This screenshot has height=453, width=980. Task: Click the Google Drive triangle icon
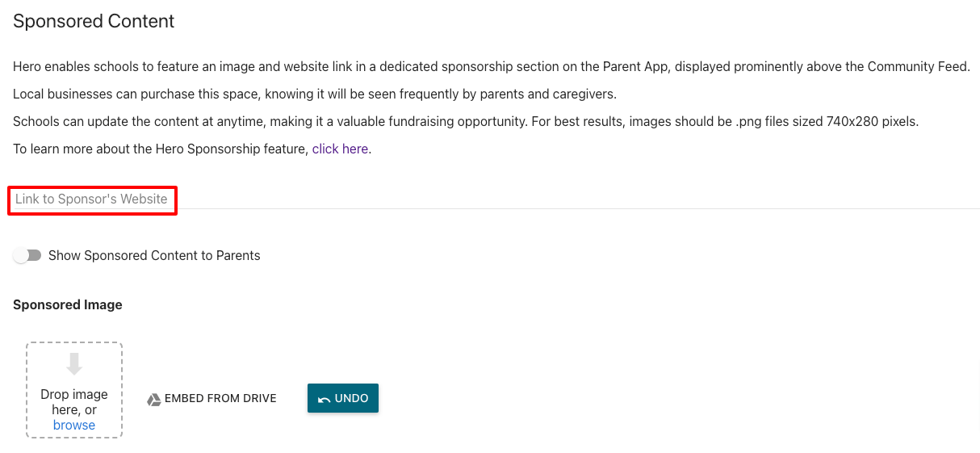(x=153, y=399)
